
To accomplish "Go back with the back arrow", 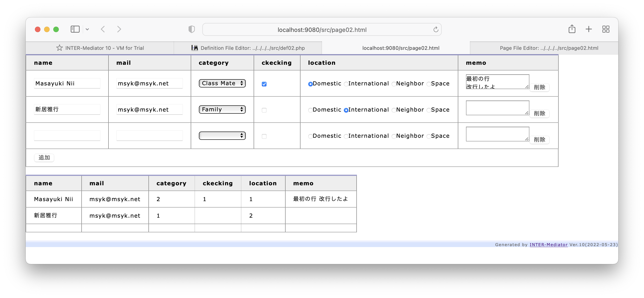I will point(103,29).
